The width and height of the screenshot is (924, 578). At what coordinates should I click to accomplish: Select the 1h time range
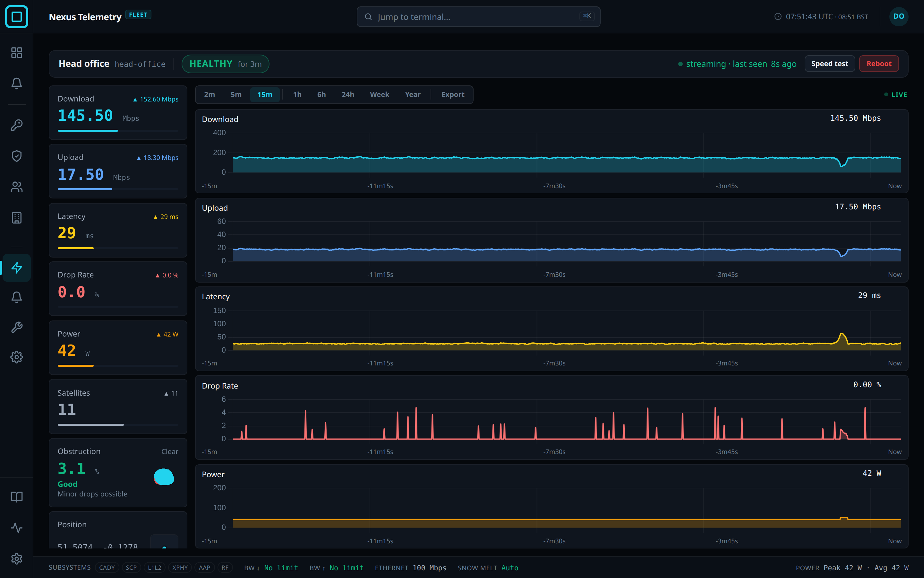pos(297,94)
